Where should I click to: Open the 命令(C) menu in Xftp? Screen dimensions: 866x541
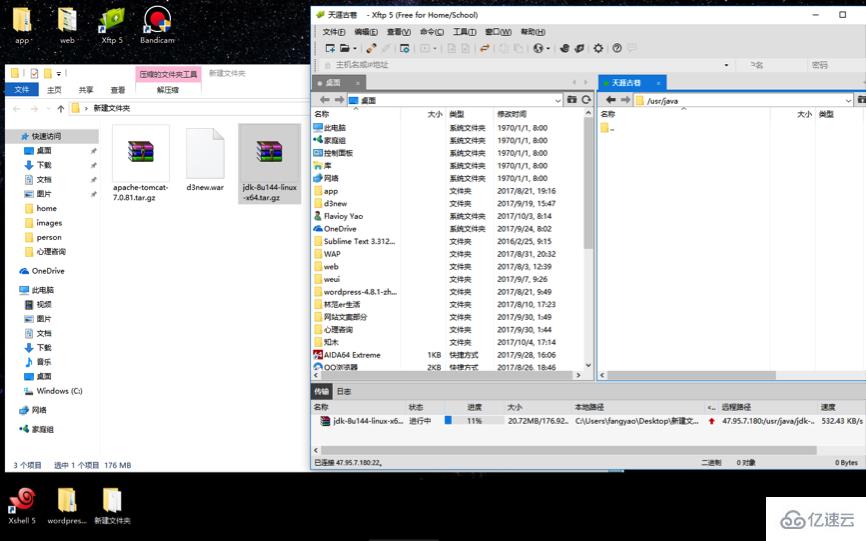431,32
